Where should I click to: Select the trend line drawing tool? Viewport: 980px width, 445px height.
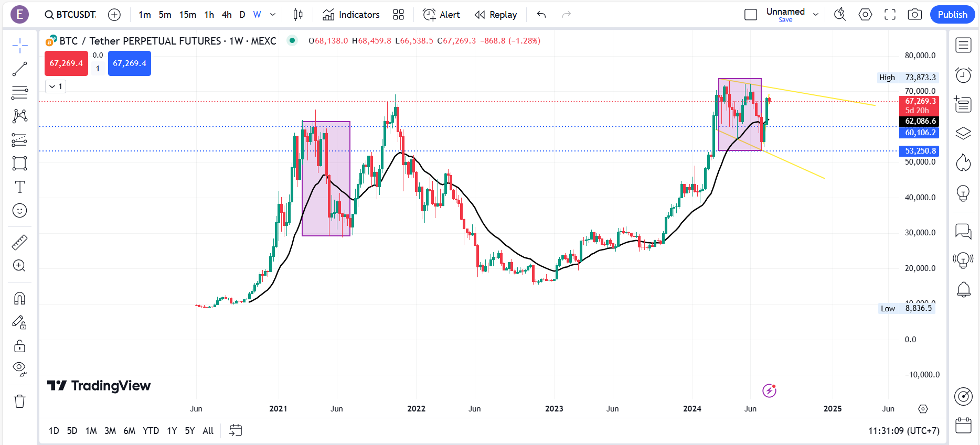pyautogui.click(x=20, y=69)
